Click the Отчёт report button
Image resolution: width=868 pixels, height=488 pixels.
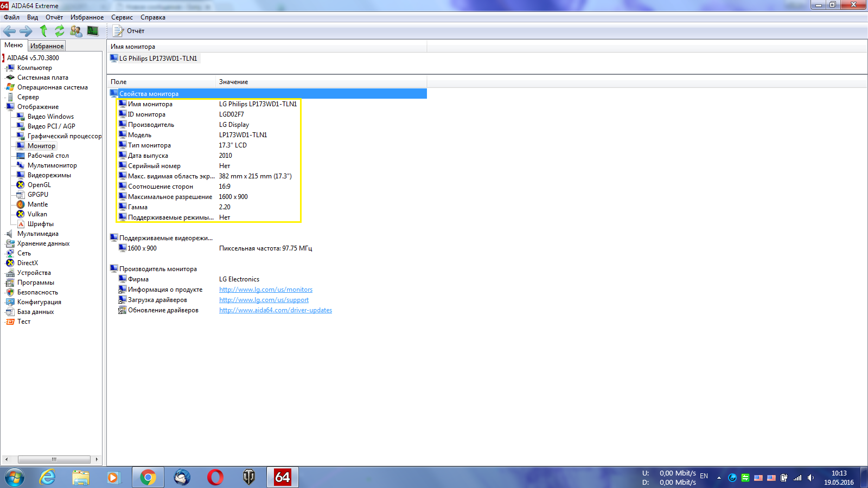(129, 31)
